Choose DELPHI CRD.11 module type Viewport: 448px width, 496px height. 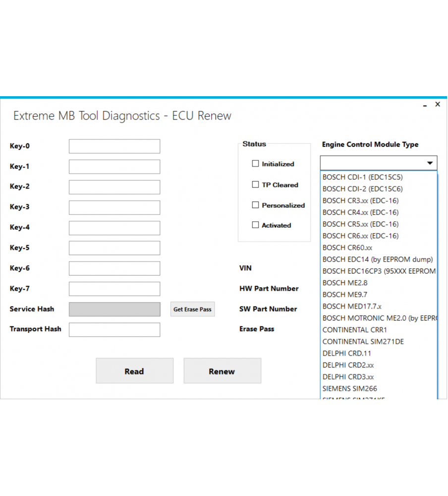(x=346, y=353)
